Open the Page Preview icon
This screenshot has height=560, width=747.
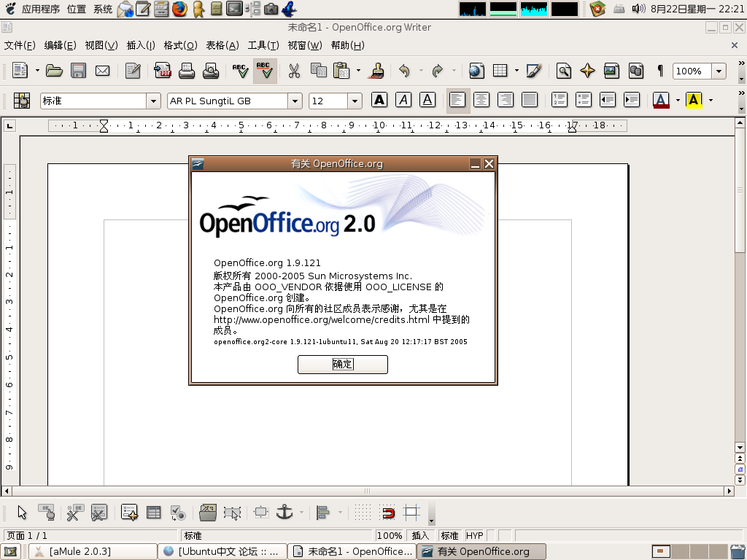211,71
